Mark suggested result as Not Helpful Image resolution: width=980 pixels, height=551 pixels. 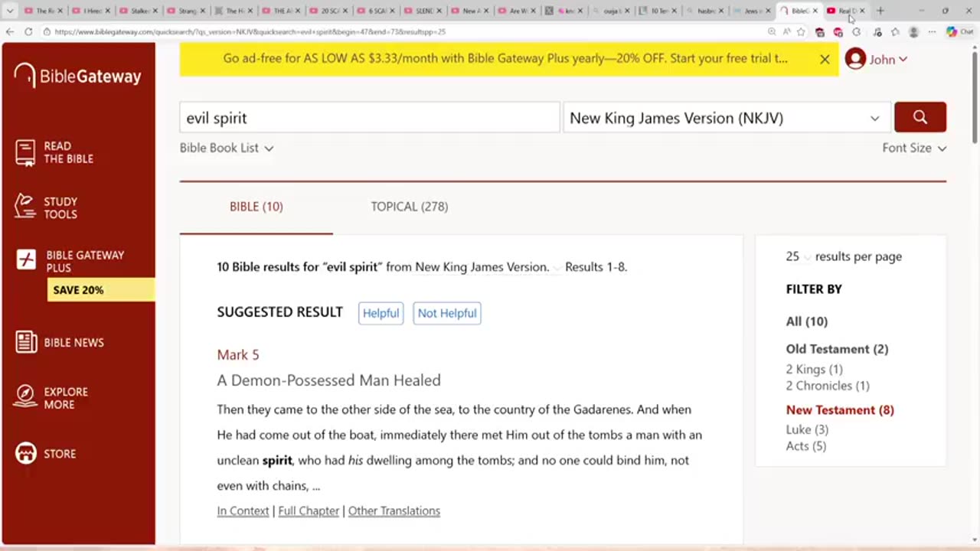[x=447, y=313]
